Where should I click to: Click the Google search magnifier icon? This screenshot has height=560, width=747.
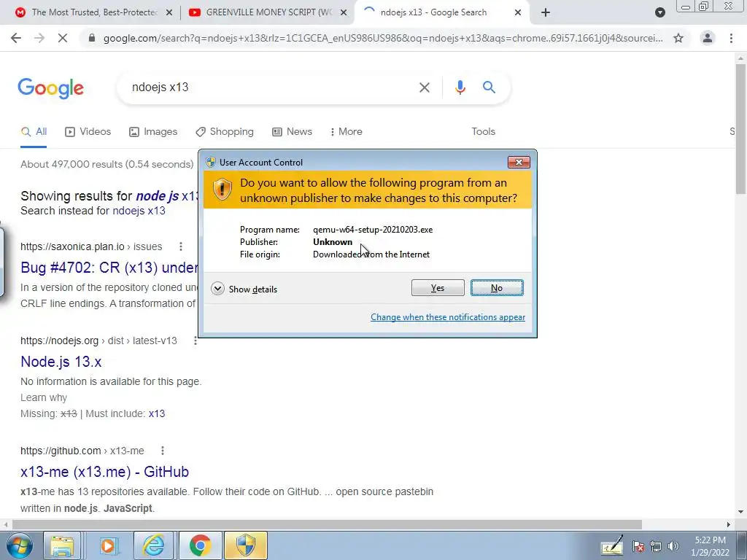[x=489, y=87]
